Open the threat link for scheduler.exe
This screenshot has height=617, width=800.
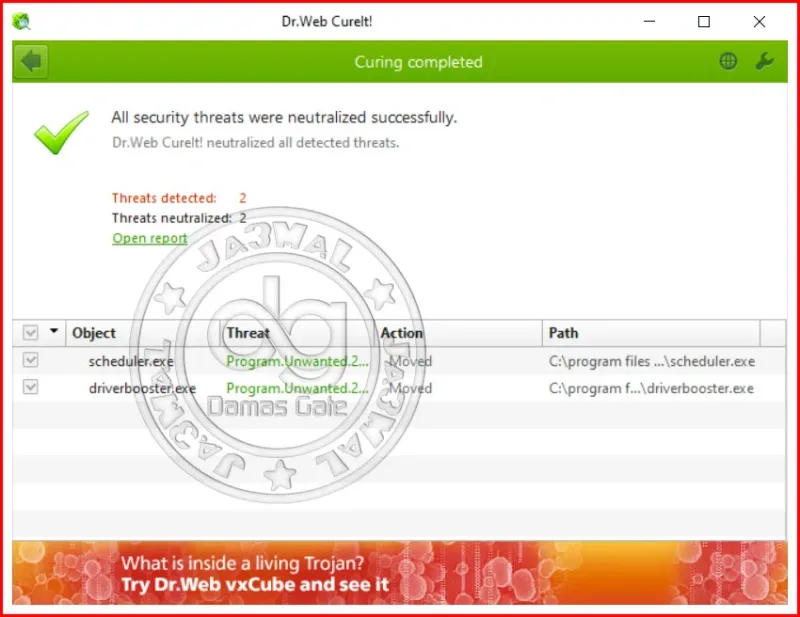tap(297, 361)
